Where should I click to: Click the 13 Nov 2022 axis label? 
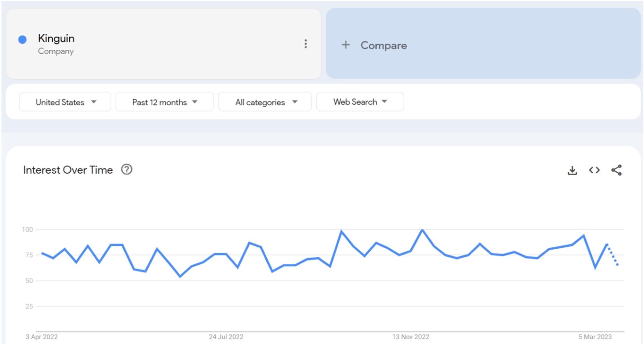pos(411,337)
